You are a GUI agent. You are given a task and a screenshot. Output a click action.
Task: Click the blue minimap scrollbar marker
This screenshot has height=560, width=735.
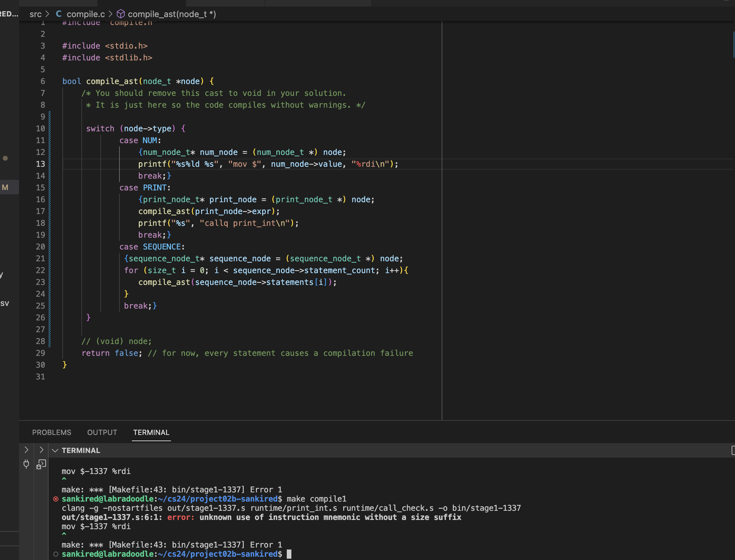(x=733, y=45)
